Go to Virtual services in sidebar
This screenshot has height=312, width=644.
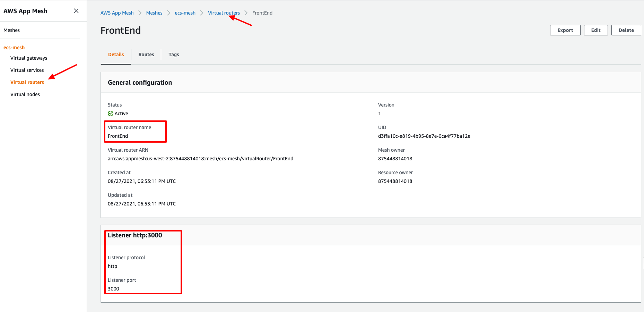coord(27,70)
